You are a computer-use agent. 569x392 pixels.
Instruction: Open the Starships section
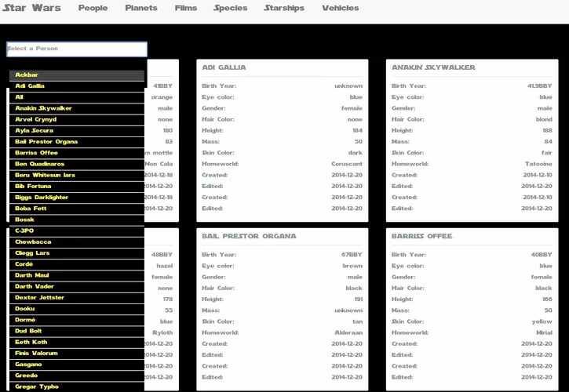[x=284, y=8]
